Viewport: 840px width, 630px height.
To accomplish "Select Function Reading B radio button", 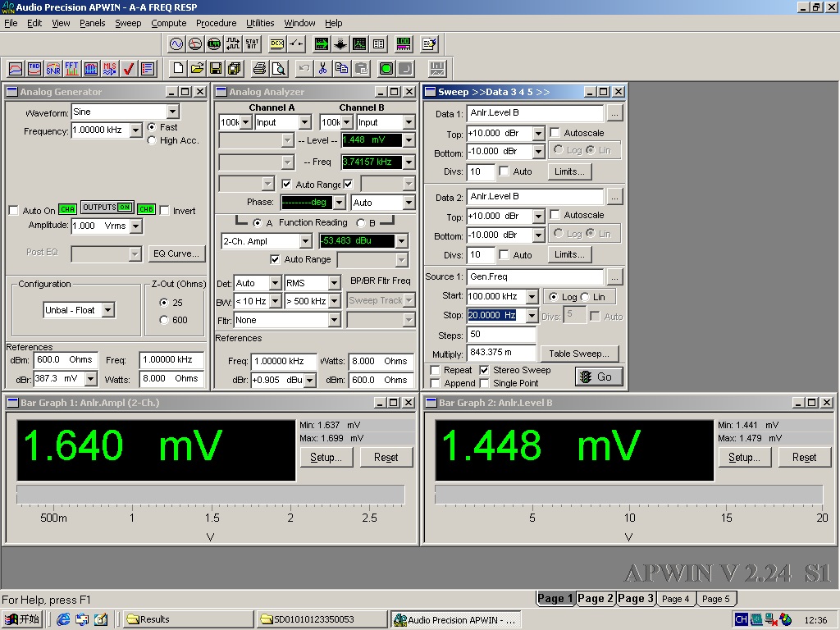I will (361, 223).
